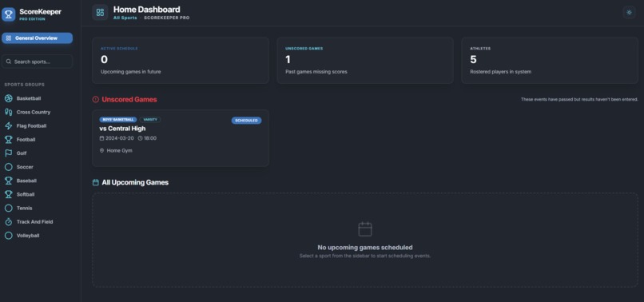Click the Scheduled status badge
Viewport: 644px width, 302px height.
click(x=246, y=121)
